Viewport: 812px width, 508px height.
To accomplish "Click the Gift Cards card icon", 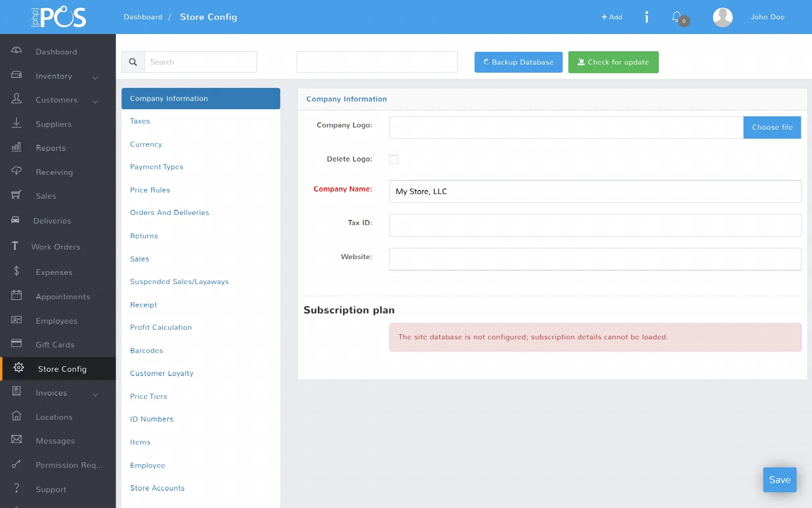I will click(x=17, y=343).
